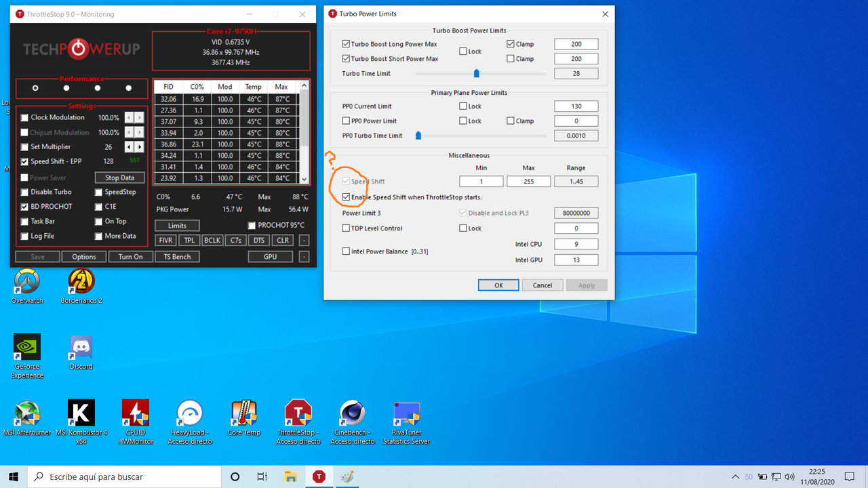
Task: Show hidden system tray icons
Action: tap(735, 476)
